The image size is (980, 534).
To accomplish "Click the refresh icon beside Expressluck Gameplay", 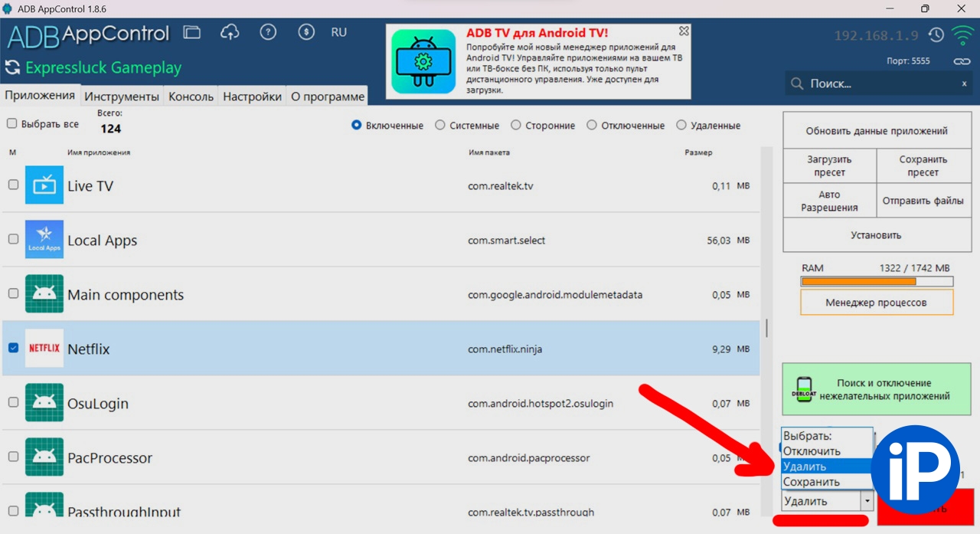I will pos(12,67).
